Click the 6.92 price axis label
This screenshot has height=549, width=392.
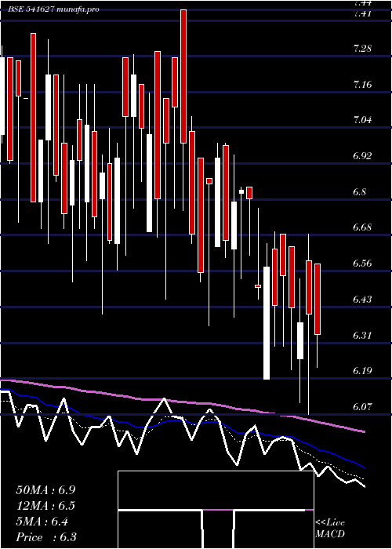pos(362,156)
